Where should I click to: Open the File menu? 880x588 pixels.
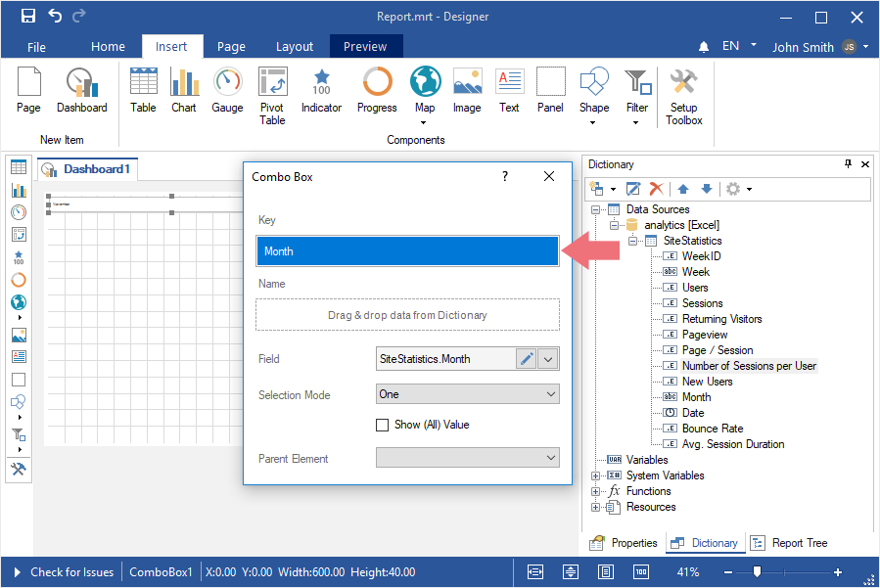36,47
